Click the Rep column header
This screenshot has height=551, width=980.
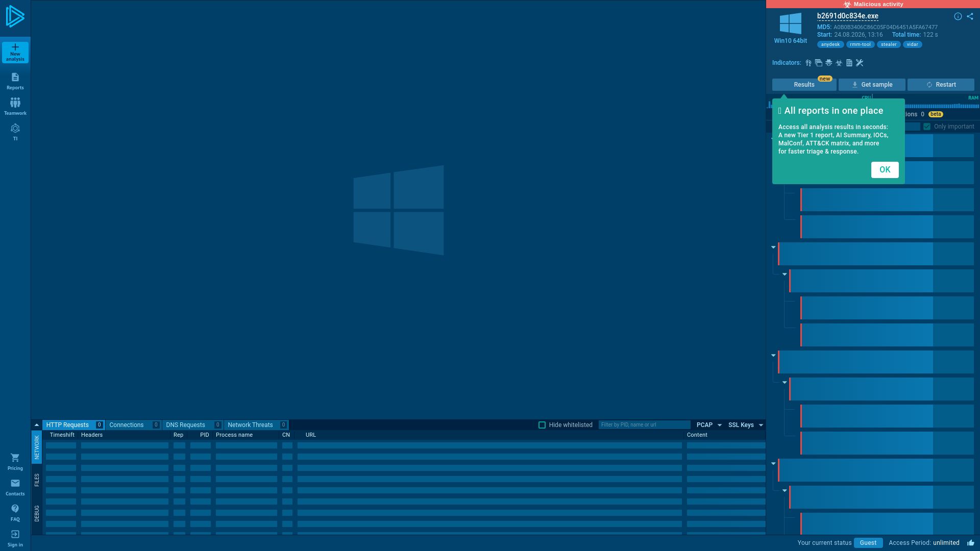pyautogui.click(x=178, y=435)
